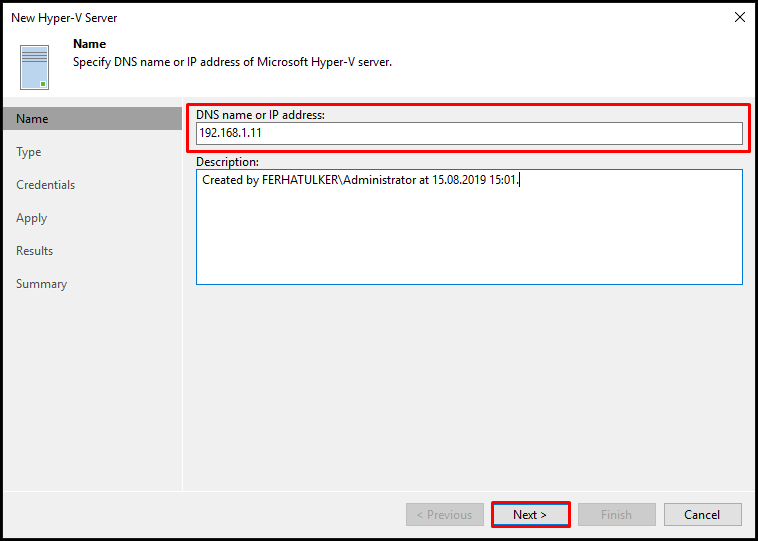Click 'Specify DNS name or IP address' instruction text
This screenshot has height=541, width=758.
pyautogui.click(x=232, y=62)
